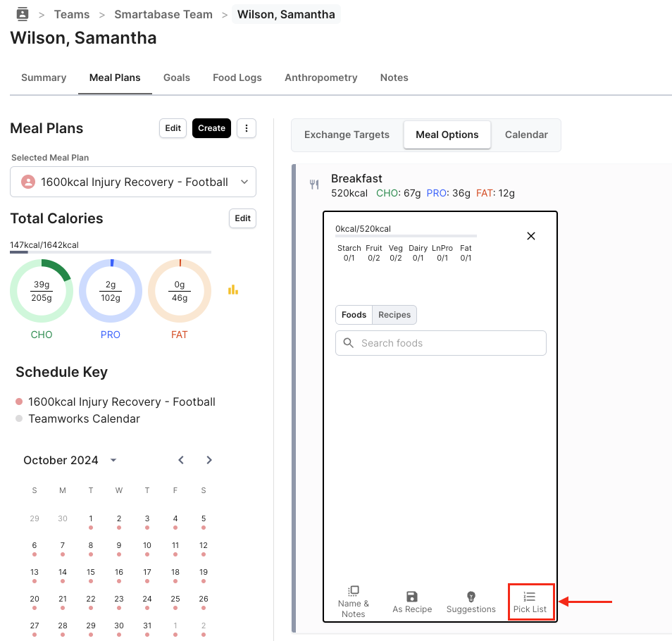
Task: Click the 0kcal/520kcal meal progress bar
Action: tap(406, 236)
